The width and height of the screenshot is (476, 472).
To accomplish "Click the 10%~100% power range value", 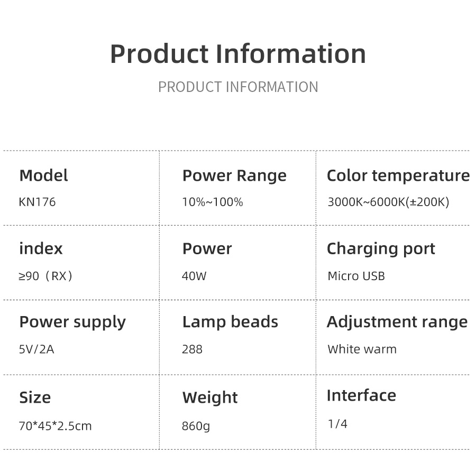I will 213,202.
